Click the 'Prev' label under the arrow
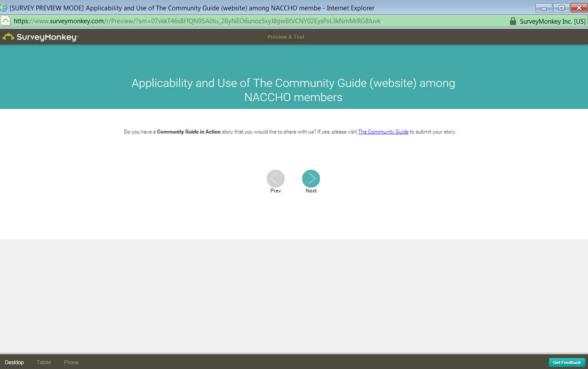Screen dimensions: 588x369 [x=276, y=191]
